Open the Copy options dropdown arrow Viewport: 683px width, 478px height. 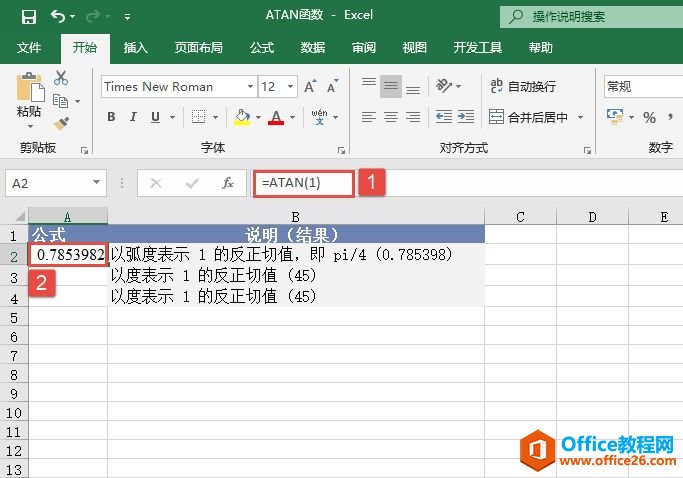click(x=78, y=102)
